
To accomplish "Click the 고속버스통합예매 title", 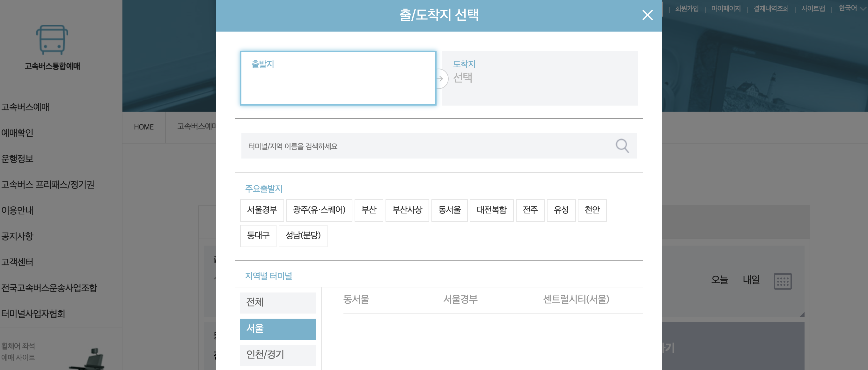I will pos(52,66).
